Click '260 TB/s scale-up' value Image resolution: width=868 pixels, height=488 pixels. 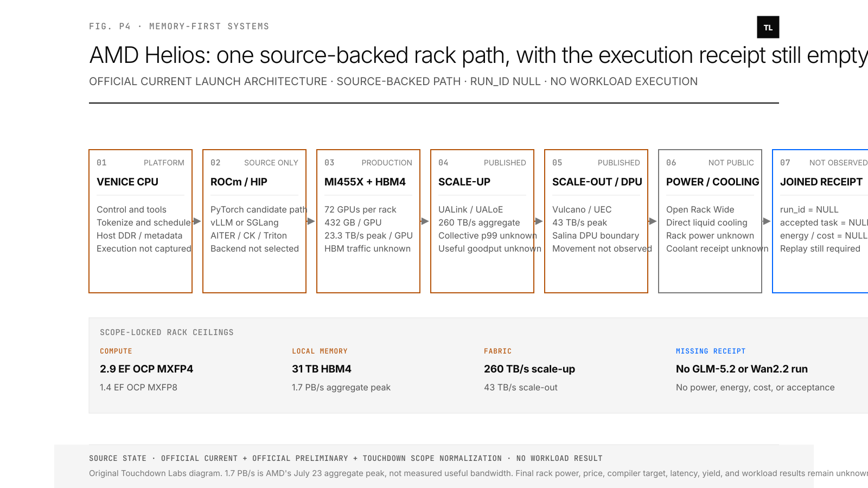529,369
